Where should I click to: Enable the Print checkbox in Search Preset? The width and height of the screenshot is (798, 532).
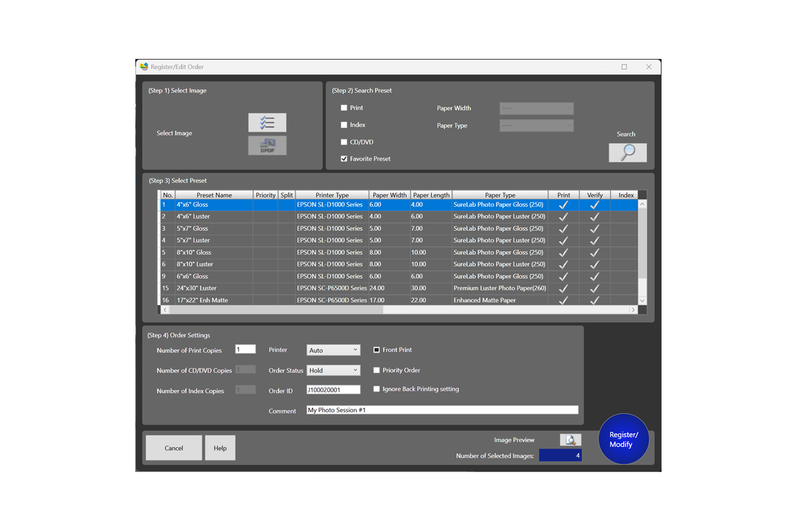click(344, 108)
